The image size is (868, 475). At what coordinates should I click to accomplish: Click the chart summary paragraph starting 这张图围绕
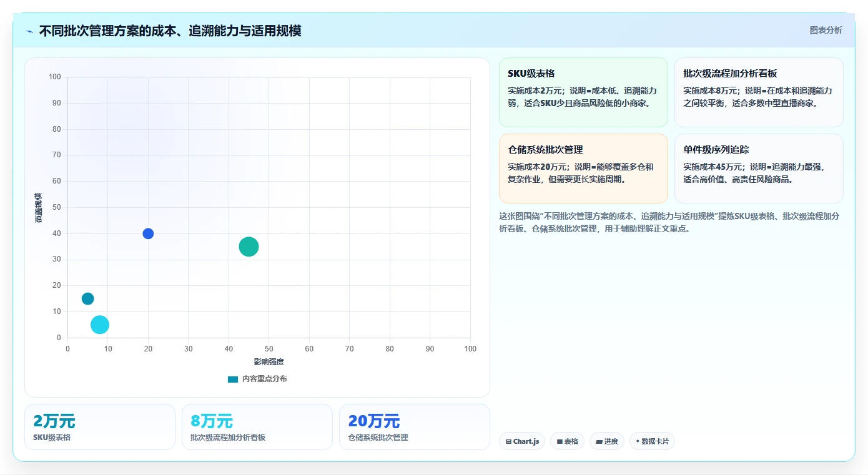(669, 222)
